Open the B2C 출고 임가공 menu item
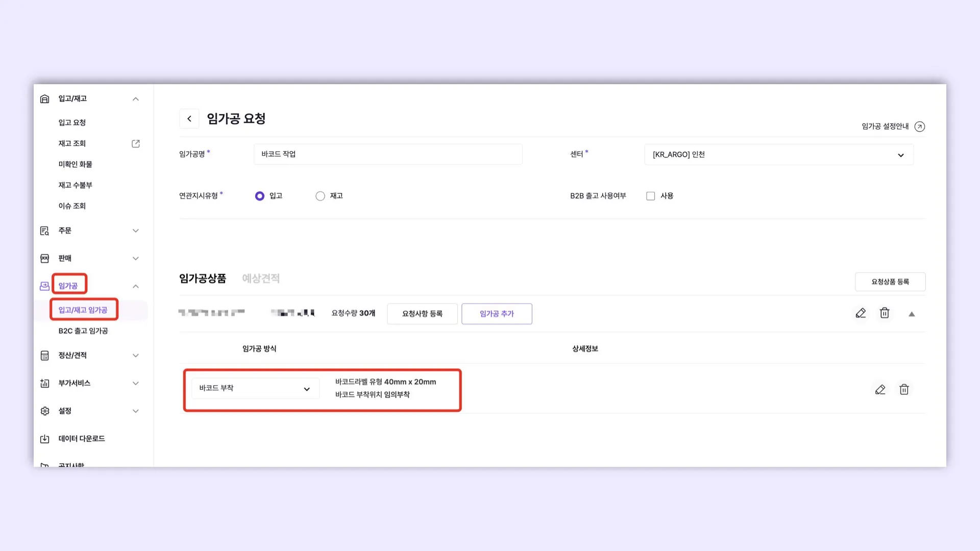Image resolution: width=980 pixels, height=551 pixels. pyautogui.click(x=83, y=331)
